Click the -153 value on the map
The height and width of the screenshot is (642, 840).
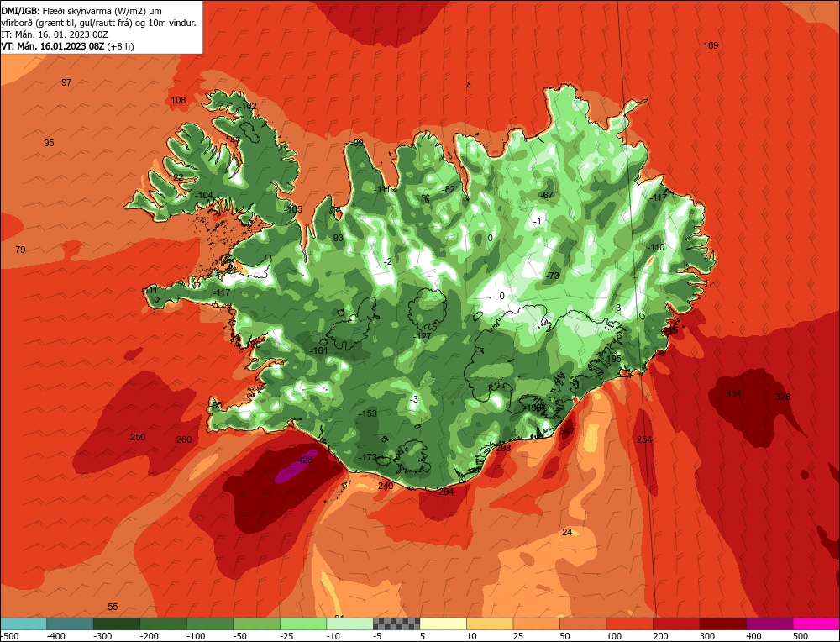click(368, 413)
